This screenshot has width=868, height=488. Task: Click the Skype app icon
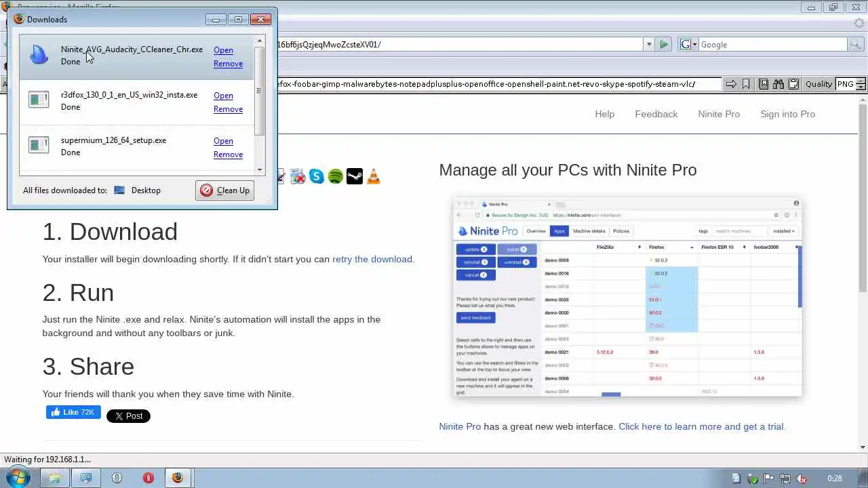tap(317, 177)
